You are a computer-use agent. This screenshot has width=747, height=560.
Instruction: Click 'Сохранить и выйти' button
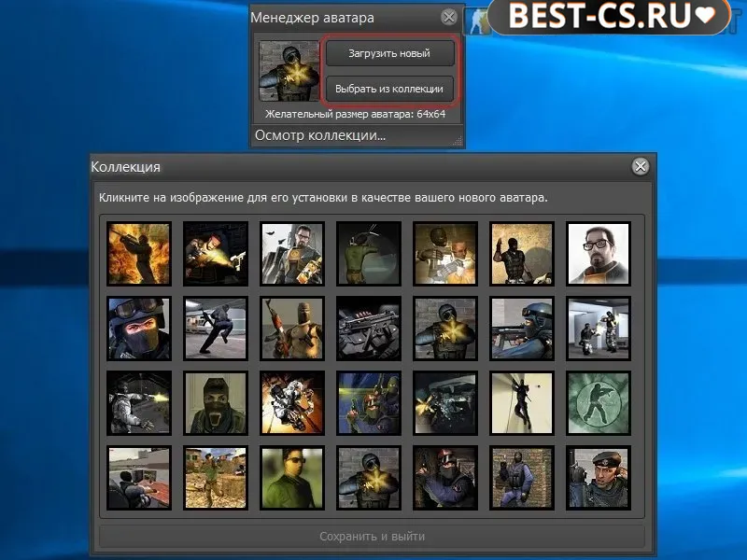click(372, 536)
